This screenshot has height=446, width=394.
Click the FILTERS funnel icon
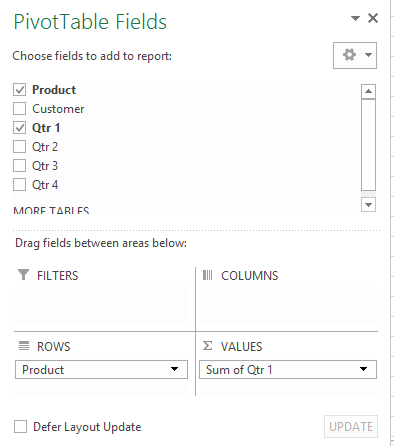click(23, 275)
